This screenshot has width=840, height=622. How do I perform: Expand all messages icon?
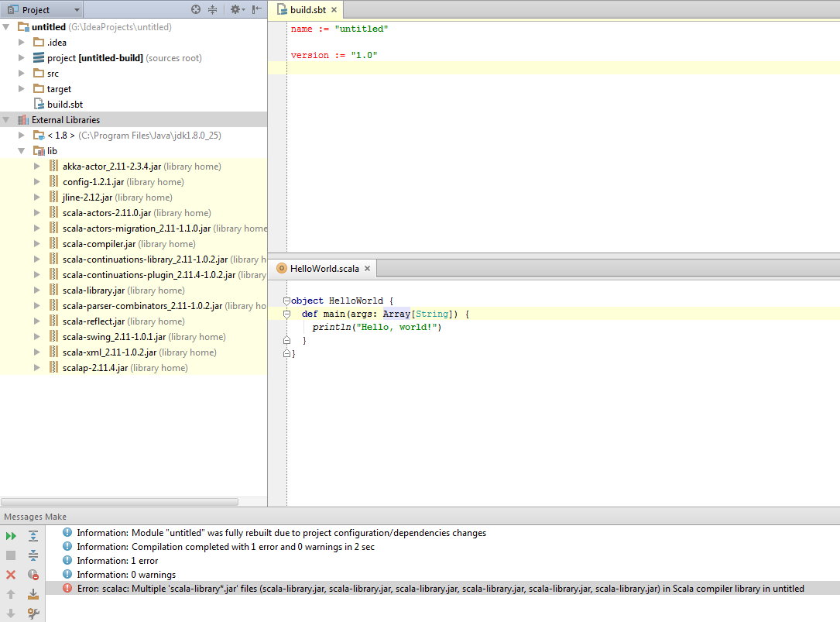[33, 536]
